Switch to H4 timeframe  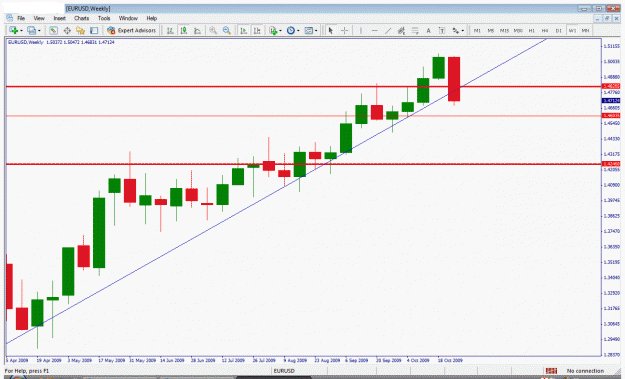[545, 30]
